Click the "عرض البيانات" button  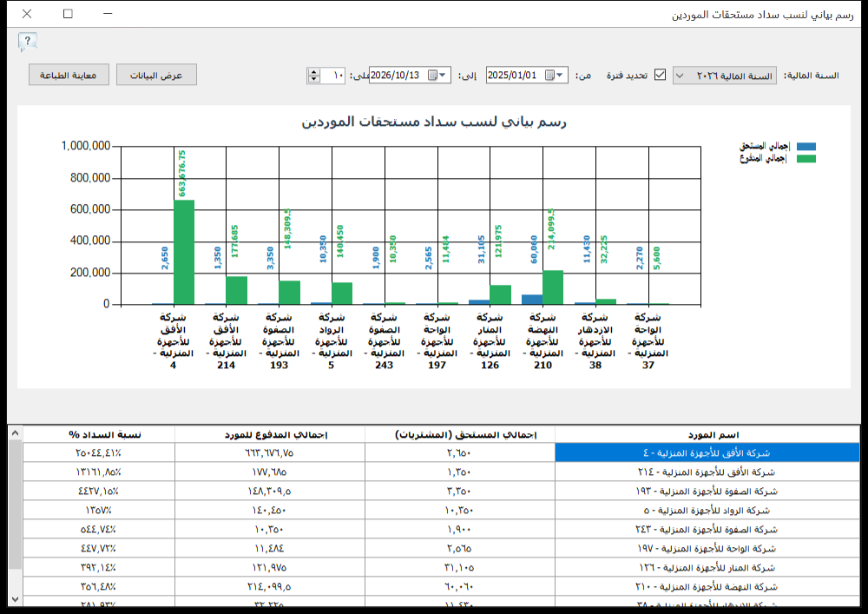[x=156, y=75]
